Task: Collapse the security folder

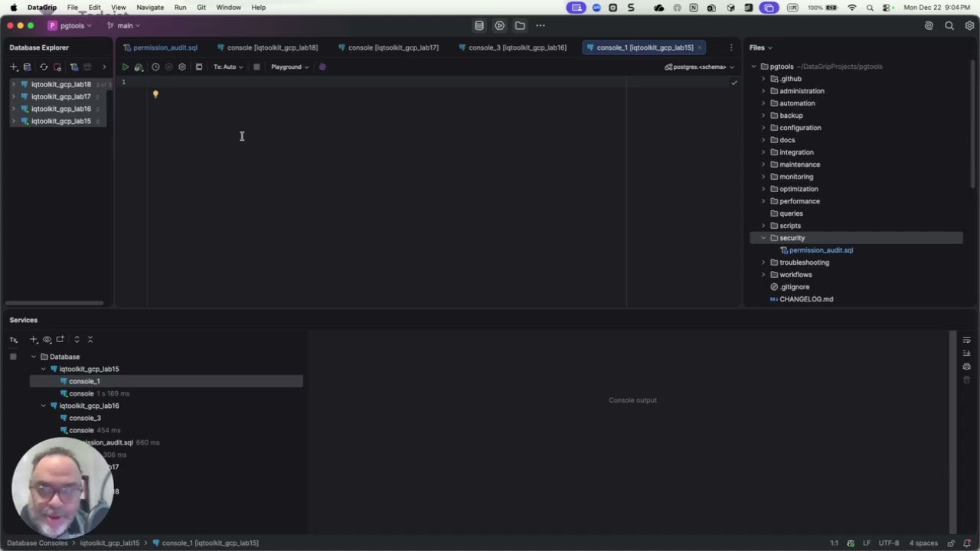Action: tap(763, 238)
